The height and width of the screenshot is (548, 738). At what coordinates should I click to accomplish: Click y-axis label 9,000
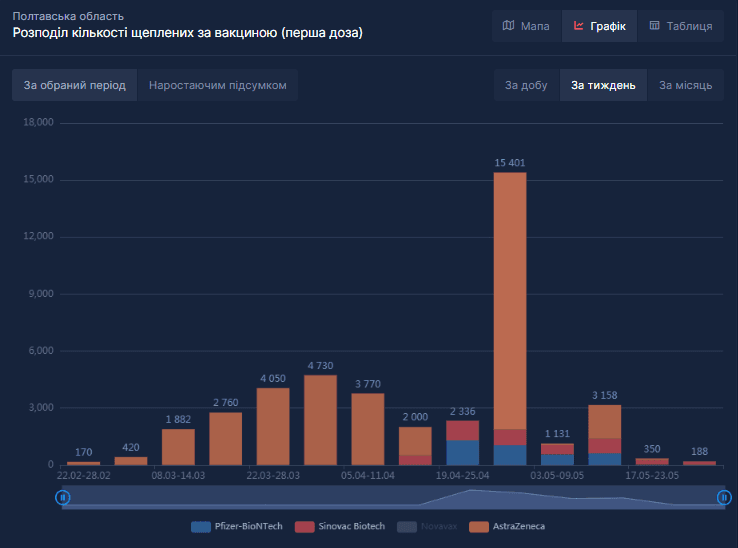(x=41, y=294)
